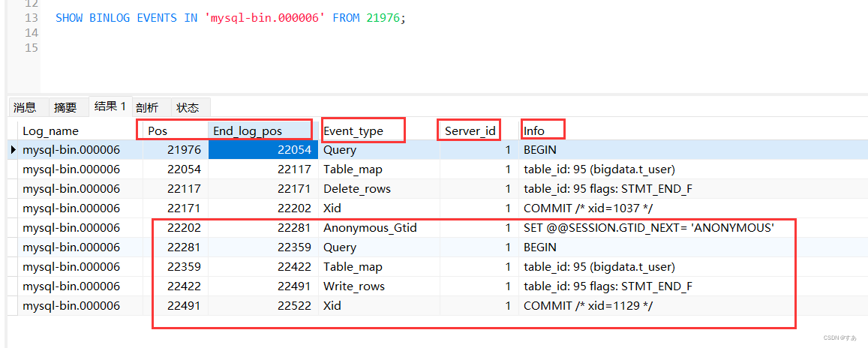The width and height of the screenshot is (868, 348).
Task: Click the Info column header
Action: pos(692,130)
